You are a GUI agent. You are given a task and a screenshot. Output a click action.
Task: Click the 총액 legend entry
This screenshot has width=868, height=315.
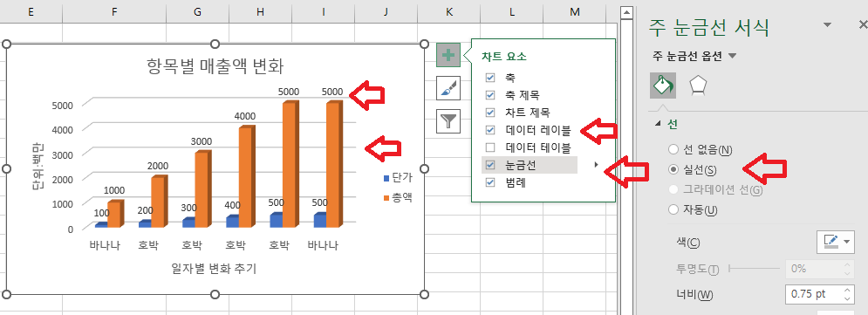(398, 196)
